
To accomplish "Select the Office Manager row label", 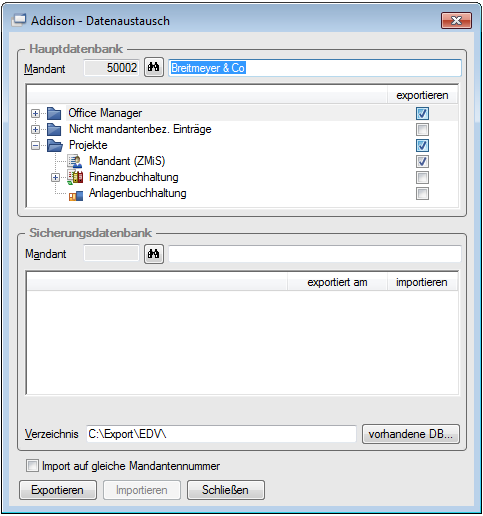I will 105,113.
